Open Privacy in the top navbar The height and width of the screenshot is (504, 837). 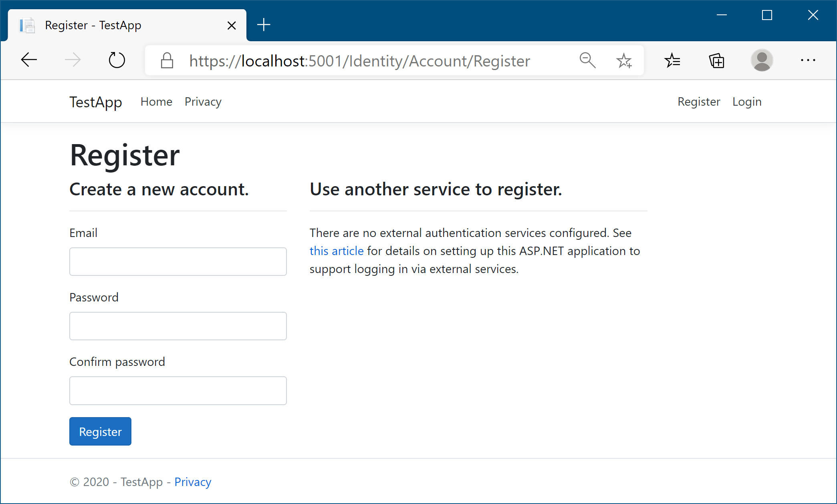click(203, 102)
